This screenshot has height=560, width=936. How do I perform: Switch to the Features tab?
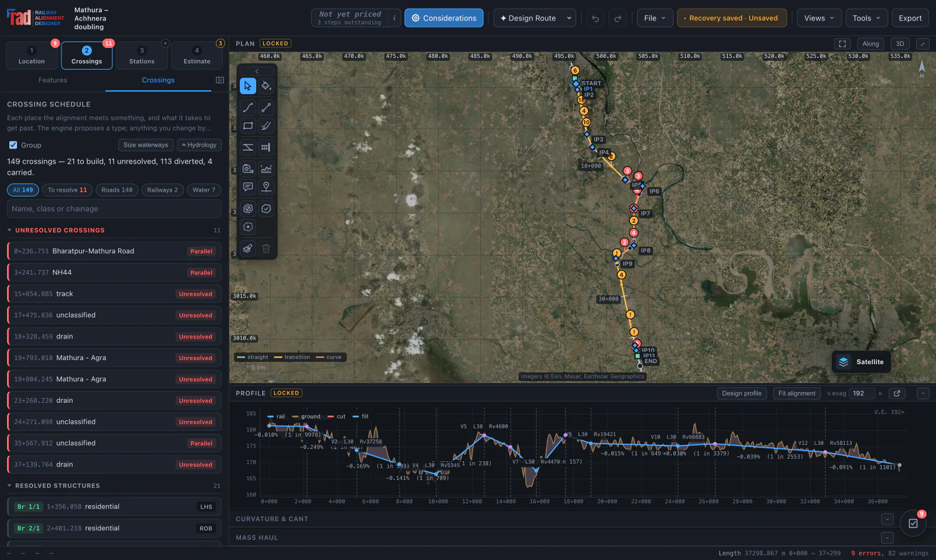(53, 80)
